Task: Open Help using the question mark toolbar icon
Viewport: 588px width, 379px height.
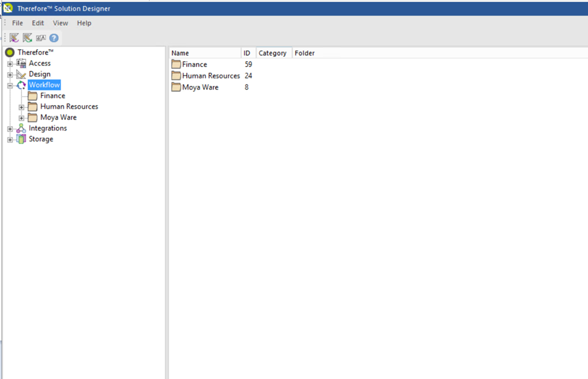Action: pos(53,38)
